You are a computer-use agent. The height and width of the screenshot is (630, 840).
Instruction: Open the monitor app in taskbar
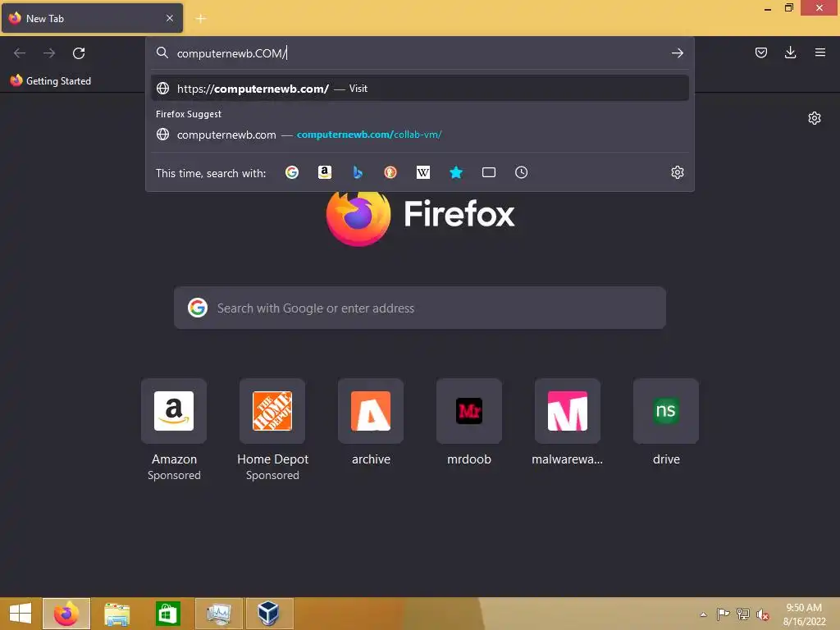[x=218, y=614]
